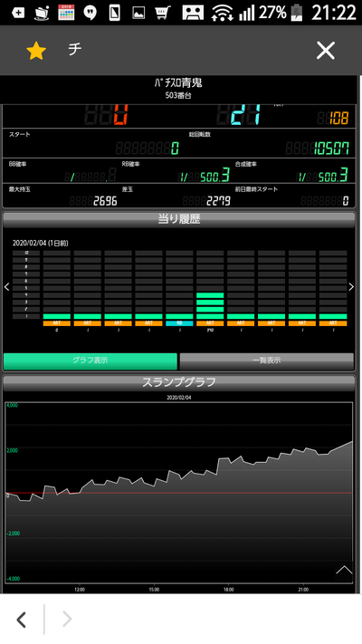The width and height of the screenshot is (362, 644).
Task: Tap the 当り履歴 section header
Action: pos(179,219)
